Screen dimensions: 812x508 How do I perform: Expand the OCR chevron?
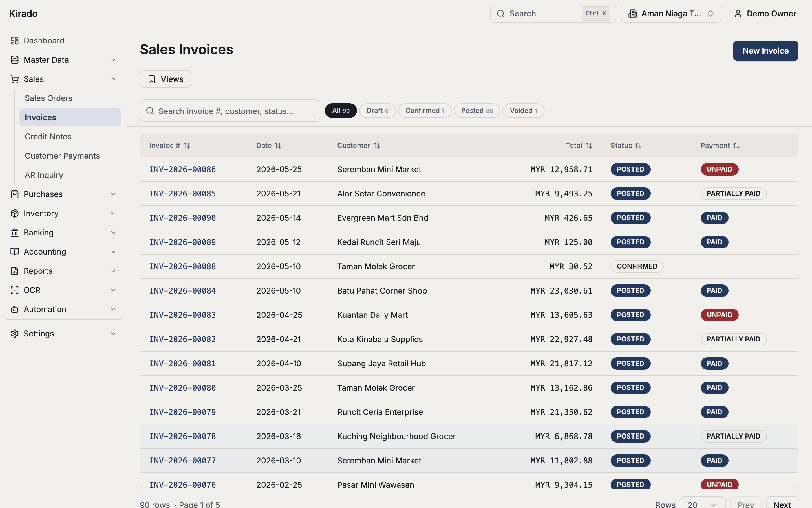(113, 290)
